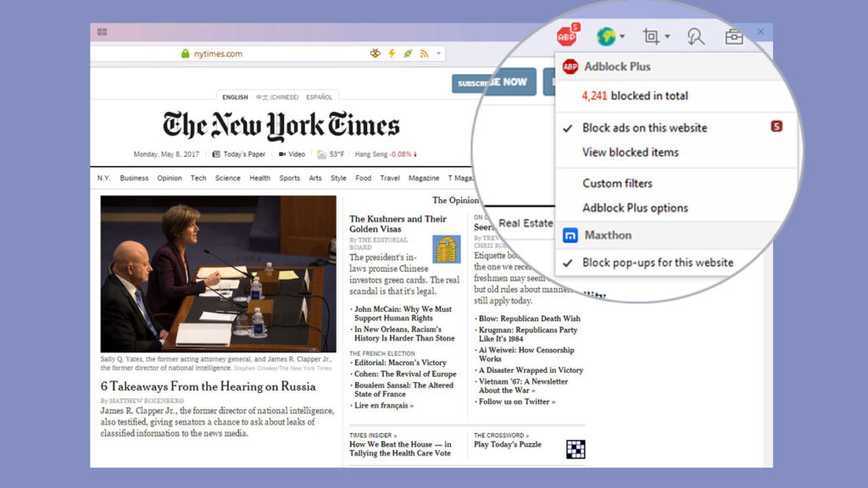Switch to the ESPAÑOL language tab
The height and width of the screenshot is (488, 868).
[x=320, y=97]
